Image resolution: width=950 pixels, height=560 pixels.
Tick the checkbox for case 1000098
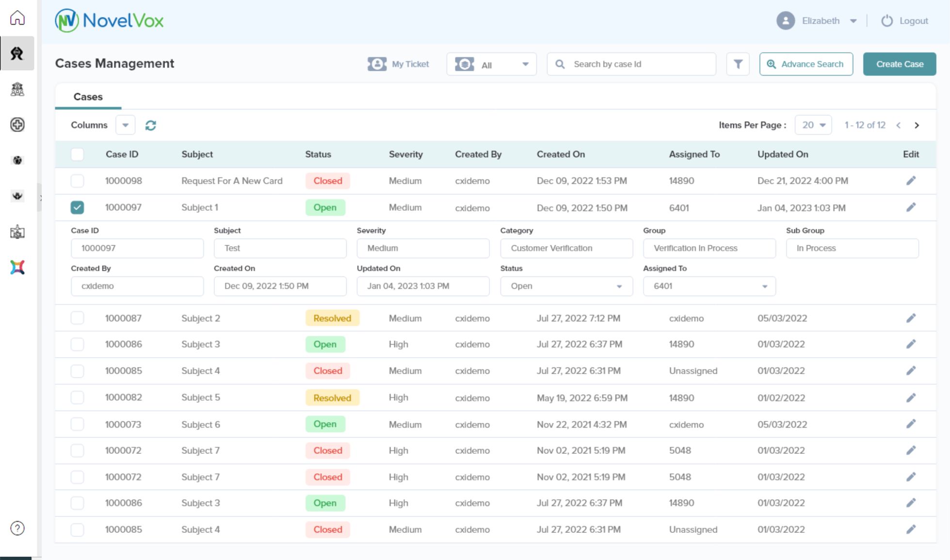77,181
